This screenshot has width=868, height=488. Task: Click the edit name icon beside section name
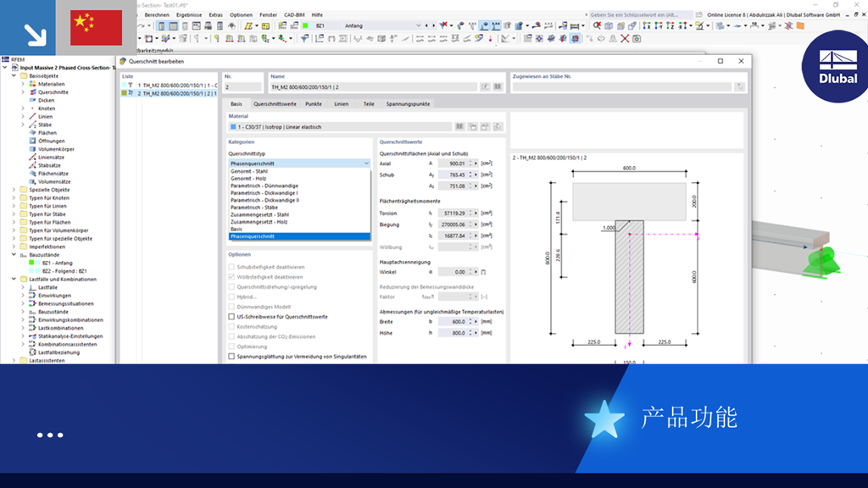pos(485,87)
